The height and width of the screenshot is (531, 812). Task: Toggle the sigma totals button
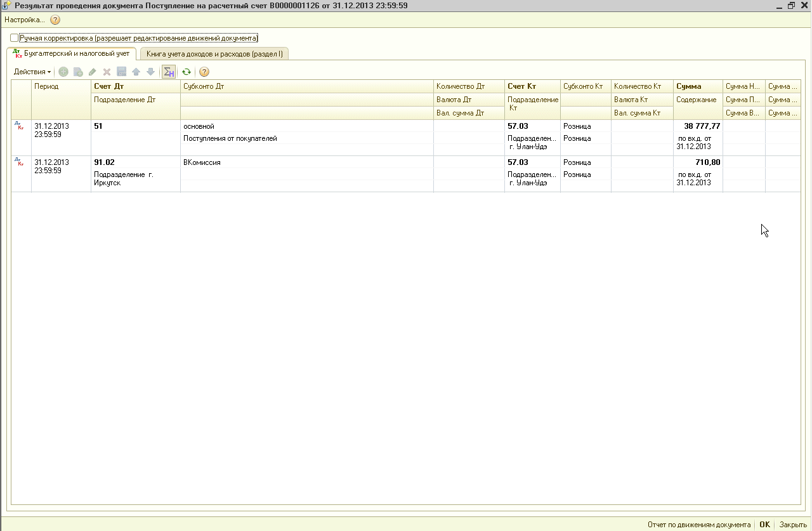pos(169,72)
